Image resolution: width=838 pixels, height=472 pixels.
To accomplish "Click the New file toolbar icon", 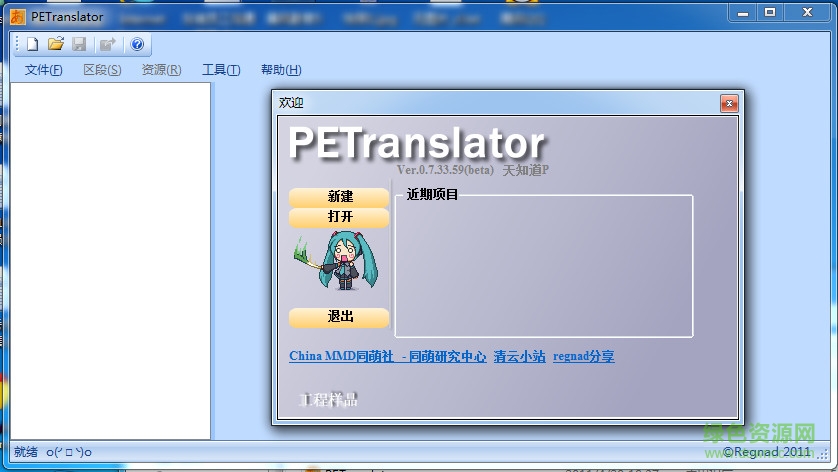I will tap(32, 44).
